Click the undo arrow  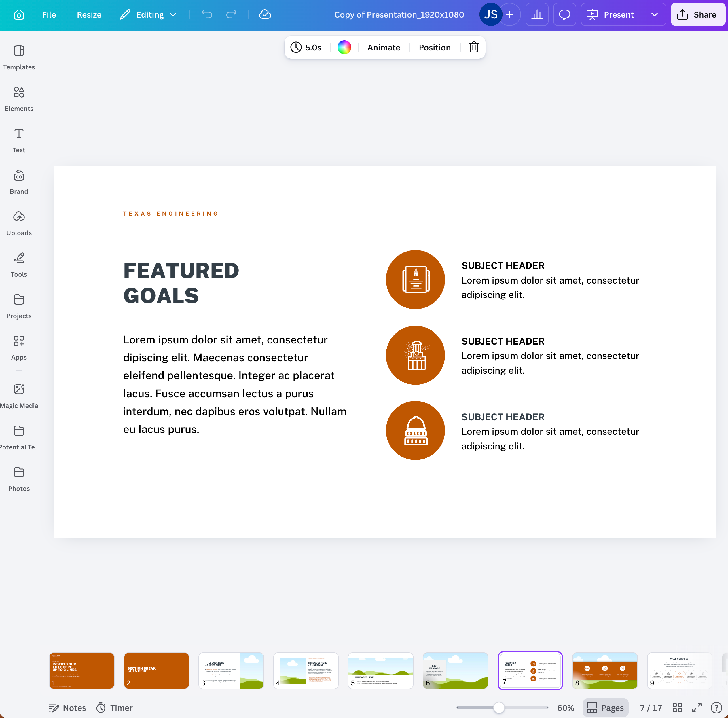[207, 14]
